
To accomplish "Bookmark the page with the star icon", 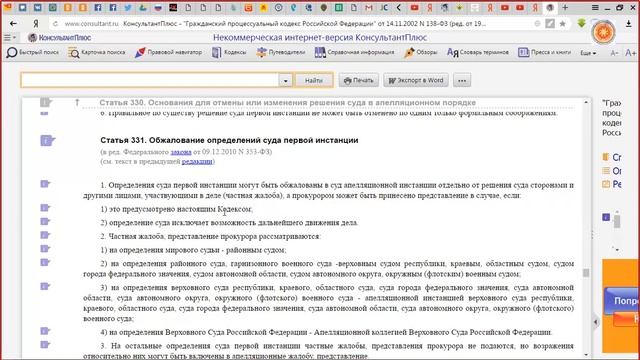I will pyautogui.click(x=562, y=24).
